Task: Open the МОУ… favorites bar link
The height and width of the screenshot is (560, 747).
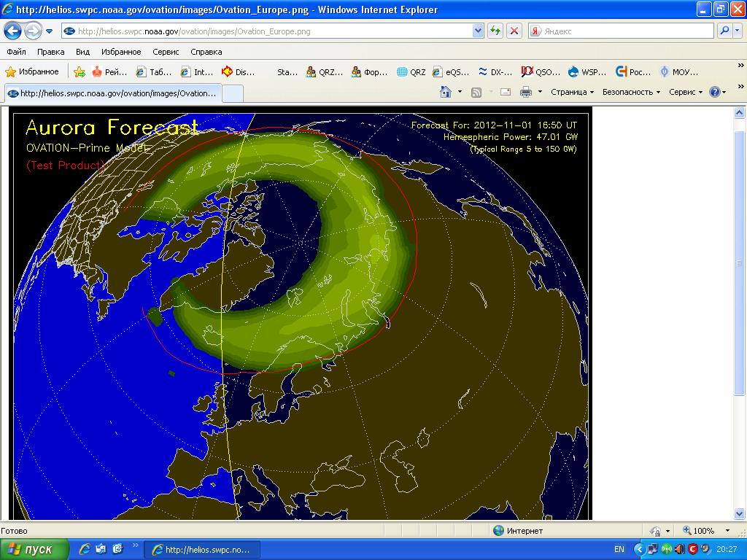Action: 679,72
